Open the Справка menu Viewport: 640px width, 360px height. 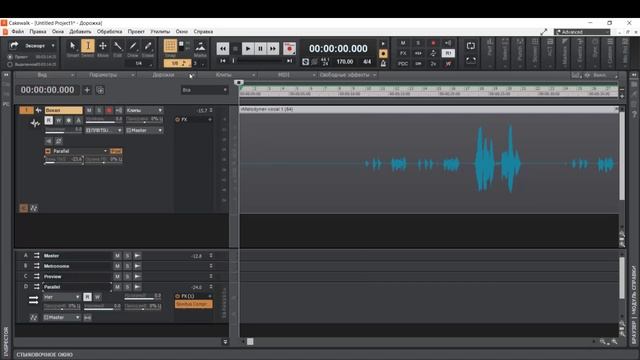point(203,31)
